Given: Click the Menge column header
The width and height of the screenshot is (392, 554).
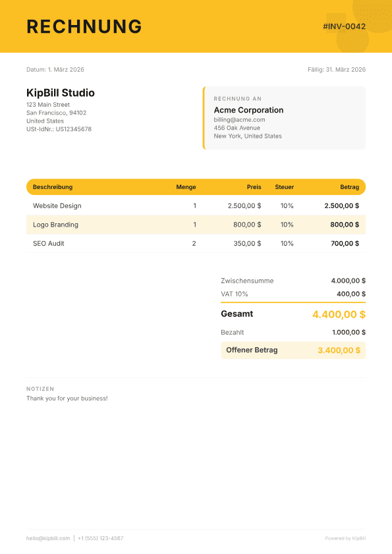Looking at the screenshot, I should point(186,187).
